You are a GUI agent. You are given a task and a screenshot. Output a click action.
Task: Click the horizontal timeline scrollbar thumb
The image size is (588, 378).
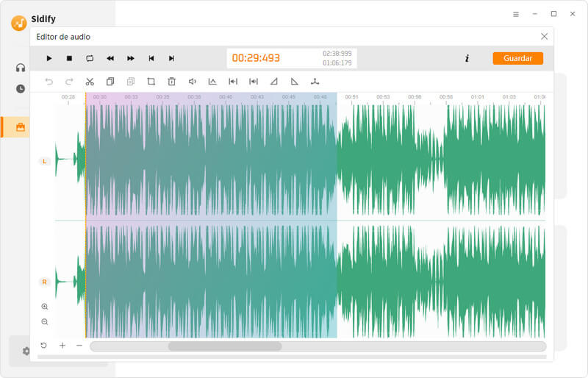225,346
